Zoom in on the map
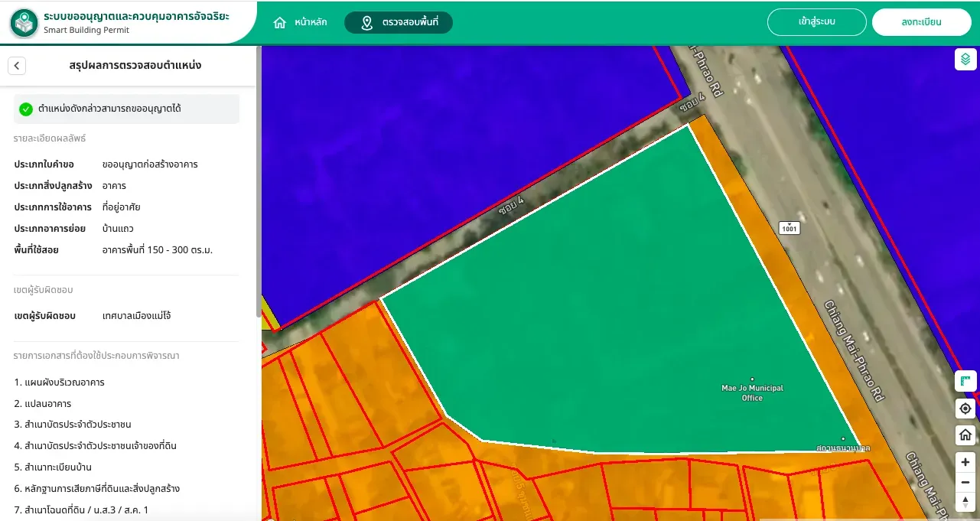Screen dimensions: 980x521 click(965, 462)
